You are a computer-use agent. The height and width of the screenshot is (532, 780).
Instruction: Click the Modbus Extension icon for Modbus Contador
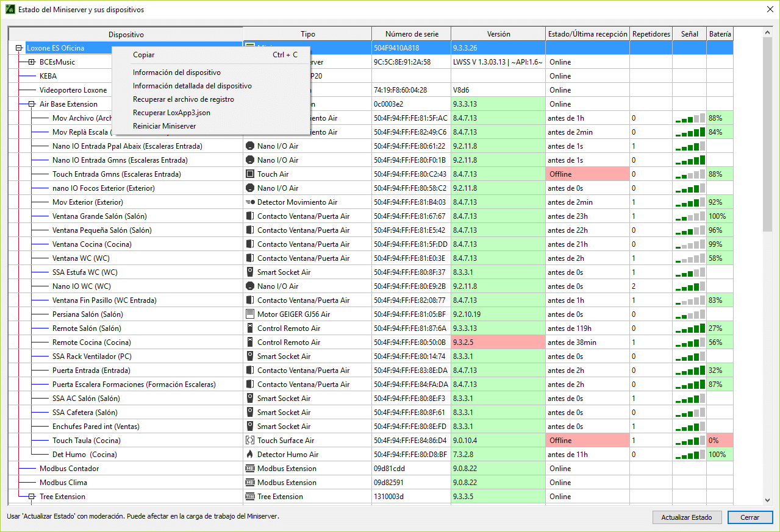click(x=249, y=469)
